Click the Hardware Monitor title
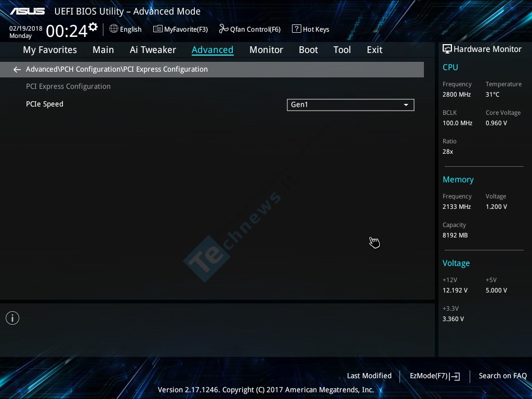Viewport: 532px width, 399px height. [x=487, y=49]
